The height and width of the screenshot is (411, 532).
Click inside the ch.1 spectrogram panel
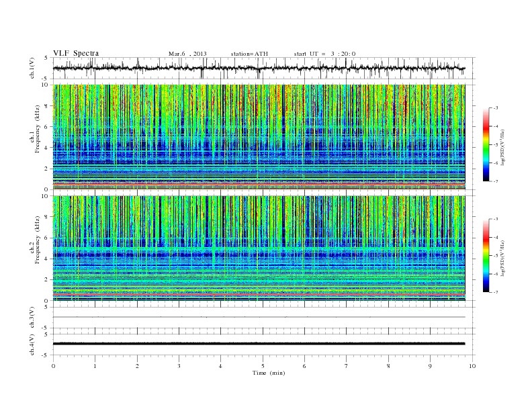tap(259, 137)
